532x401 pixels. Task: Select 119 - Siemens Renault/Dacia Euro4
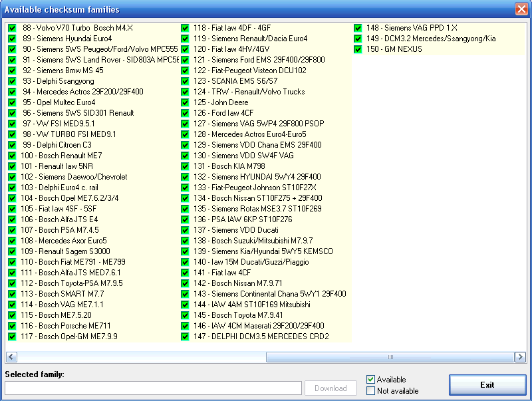click(251, 39)
